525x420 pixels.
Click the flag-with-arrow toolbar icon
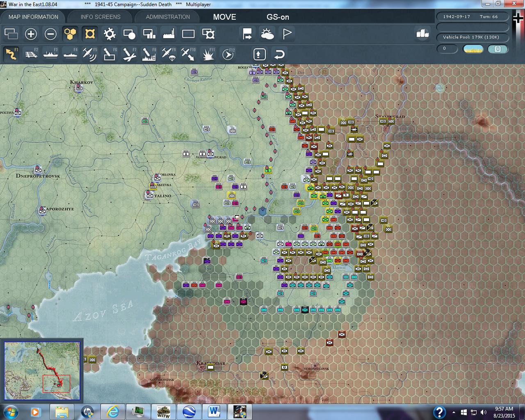[x=247, y=34]
